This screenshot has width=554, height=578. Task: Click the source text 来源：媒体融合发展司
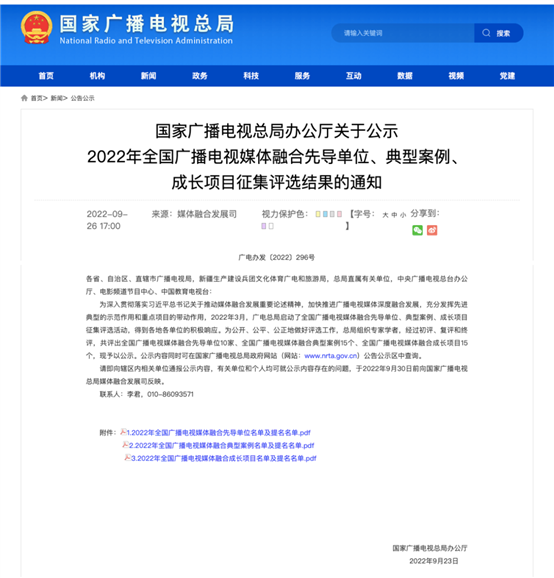pyautogui.click(x=194, y=214)
